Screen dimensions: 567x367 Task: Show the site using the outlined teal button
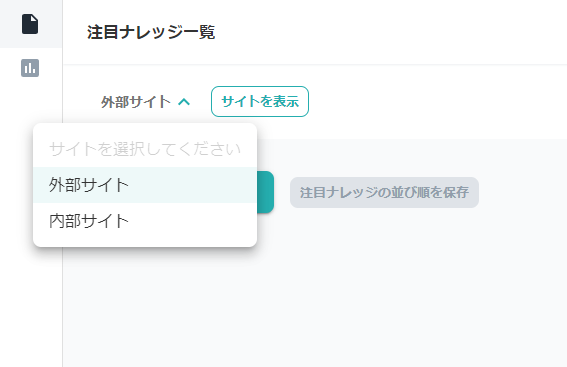tap(260, 102)
